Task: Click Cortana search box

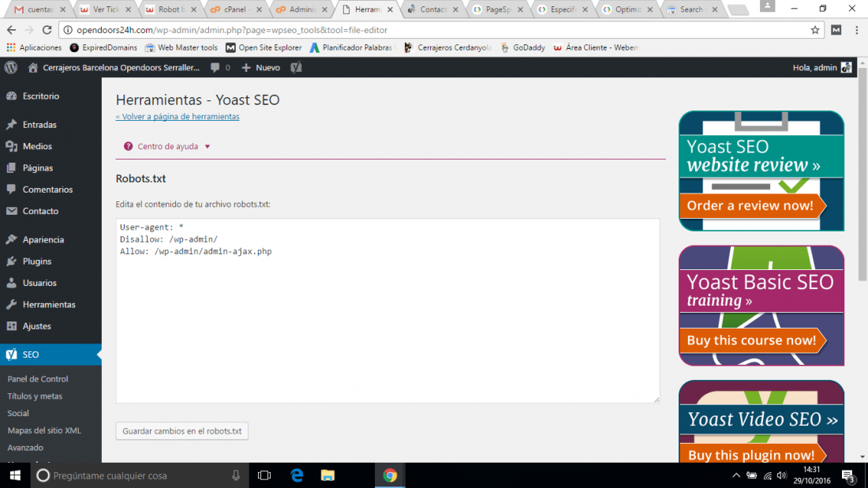Action: (140, 475)
